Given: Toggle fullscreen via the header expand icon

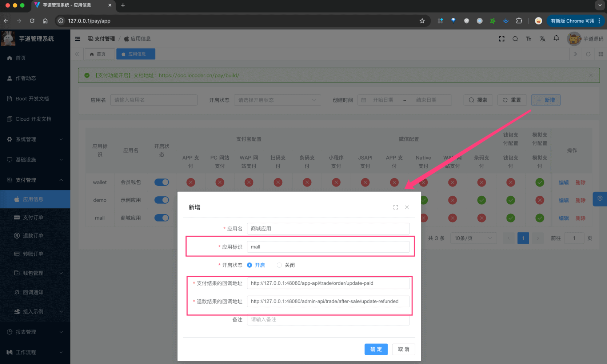Looking at the screenshot, I should (x=502, y=39).
